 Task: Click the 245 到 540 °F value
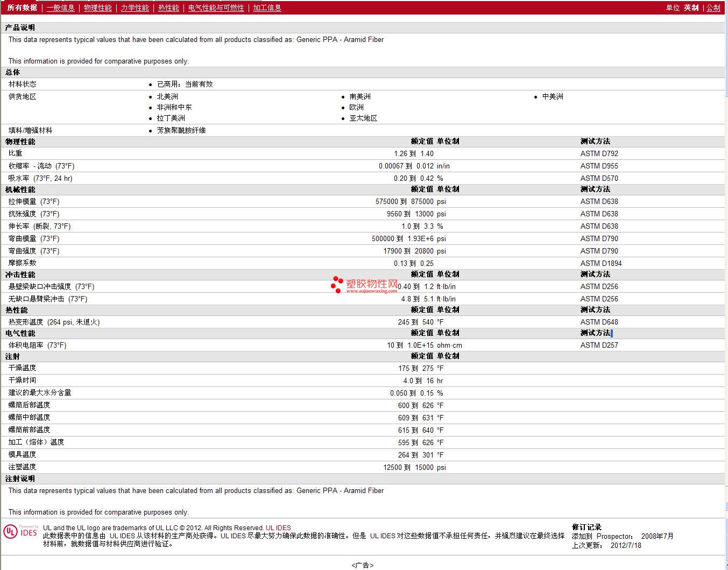click(421, 322)
